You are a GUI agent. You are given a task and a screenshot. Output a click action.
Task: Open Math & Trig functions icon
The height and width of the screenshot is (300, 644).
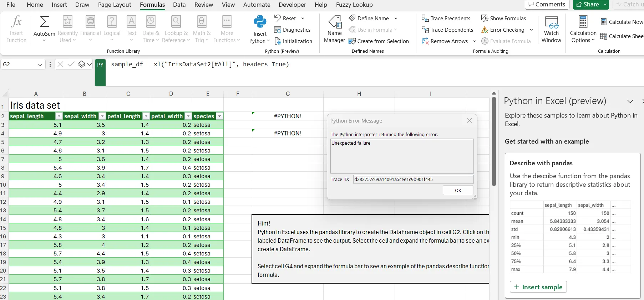point(202,21)
